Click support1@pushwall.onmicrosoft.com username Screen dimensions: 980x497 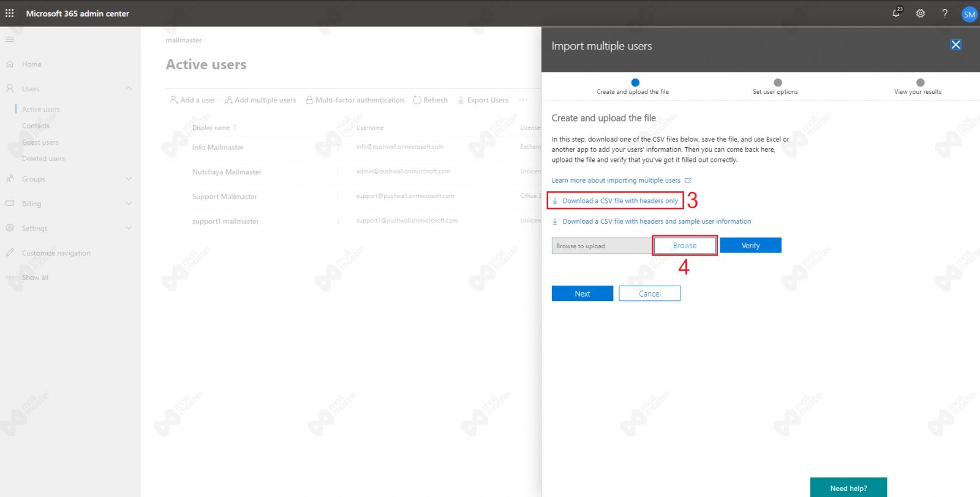pyautogui.click(x=407, y=221)
